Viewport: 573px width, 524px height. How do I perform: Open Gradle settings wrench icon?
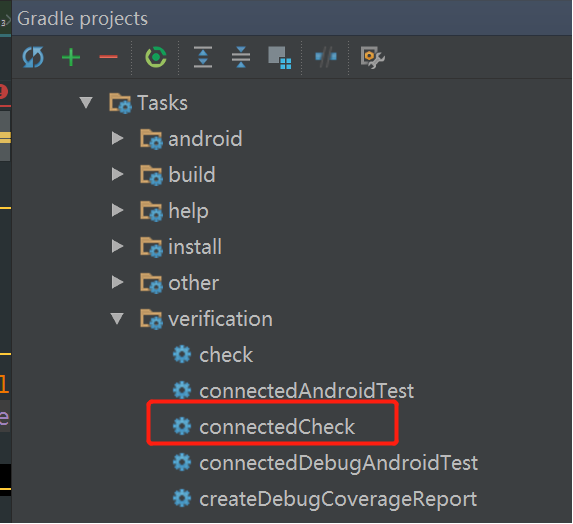372,57
